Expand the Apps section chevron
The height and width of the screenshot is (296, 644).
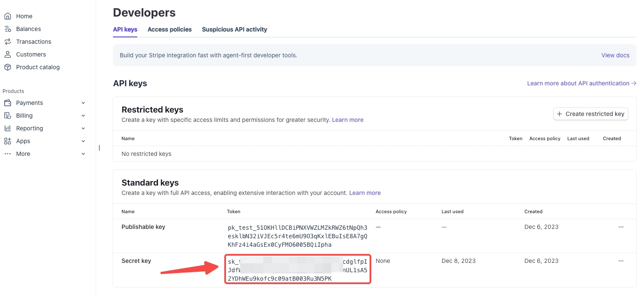[x=83, y=141]
